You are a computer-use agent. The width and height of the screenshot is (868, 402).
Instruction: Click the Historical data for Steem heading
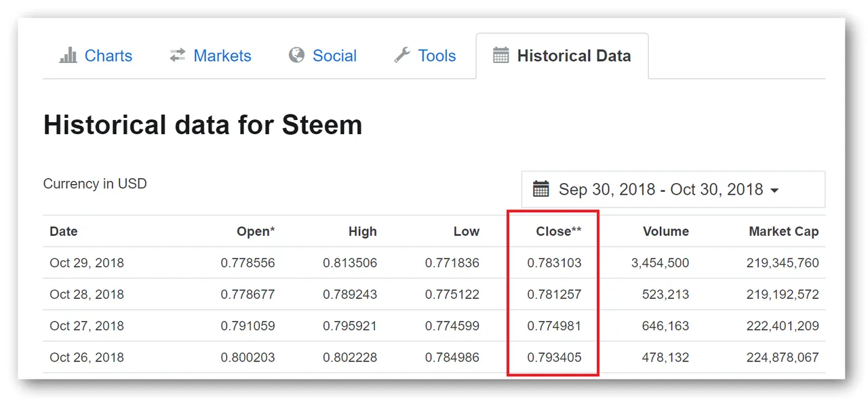click(203, 125)
